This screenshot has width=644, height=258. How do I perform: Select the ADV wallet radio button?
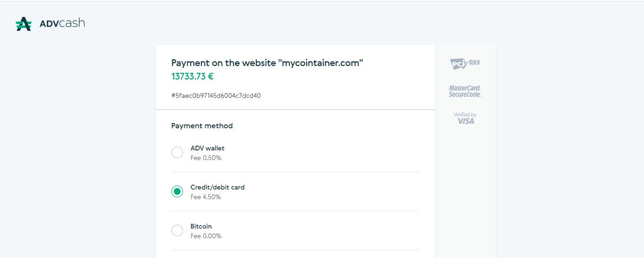[177, 152]
